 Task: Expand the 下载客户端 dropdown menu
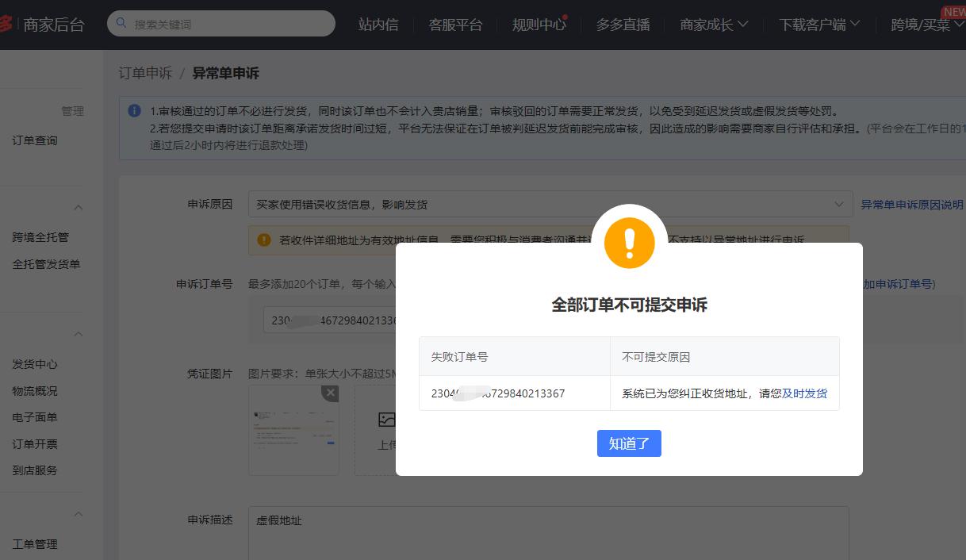[816, 24]
